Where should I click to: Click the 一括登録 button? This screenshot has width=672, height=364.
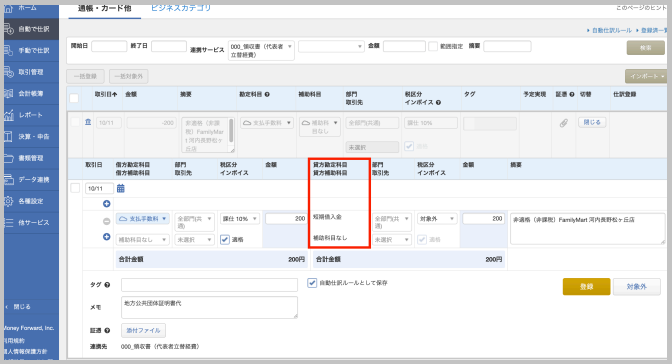pos(85,76)
